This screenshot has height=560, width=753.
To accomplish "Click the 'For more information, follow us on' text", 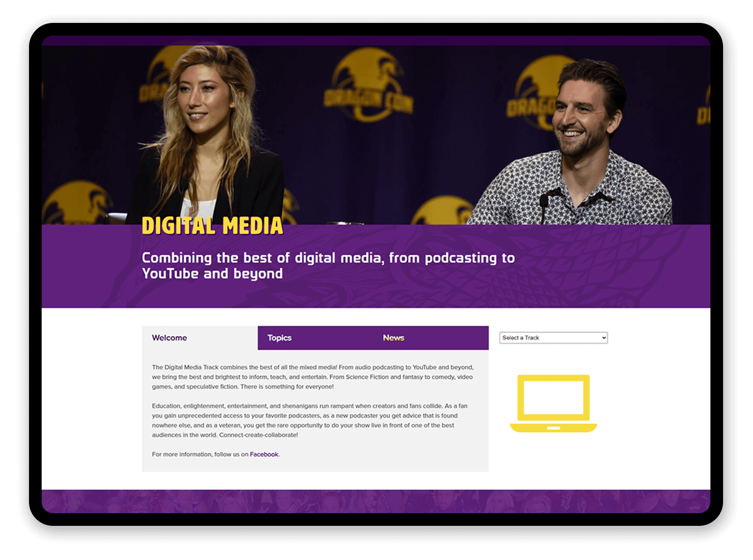I will (200, 454).
